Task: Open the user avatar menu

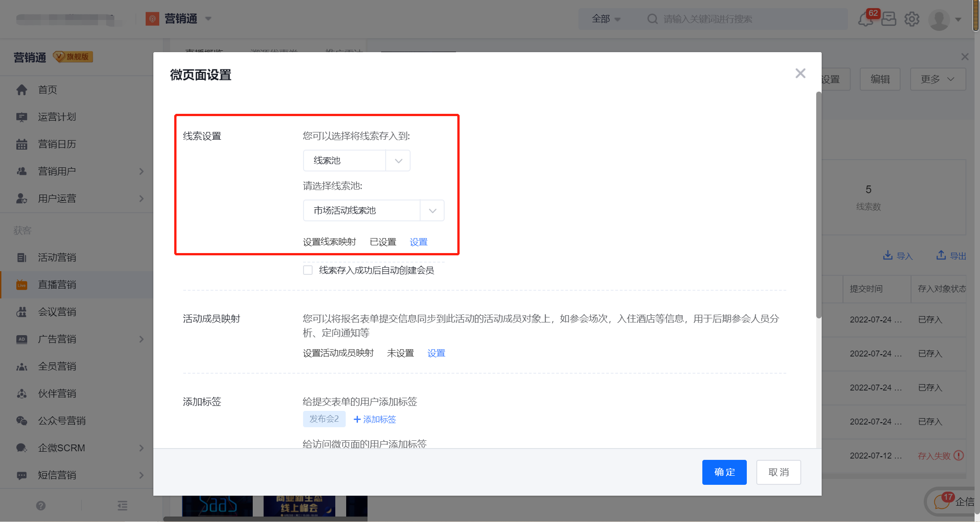Action: [939, 20]
